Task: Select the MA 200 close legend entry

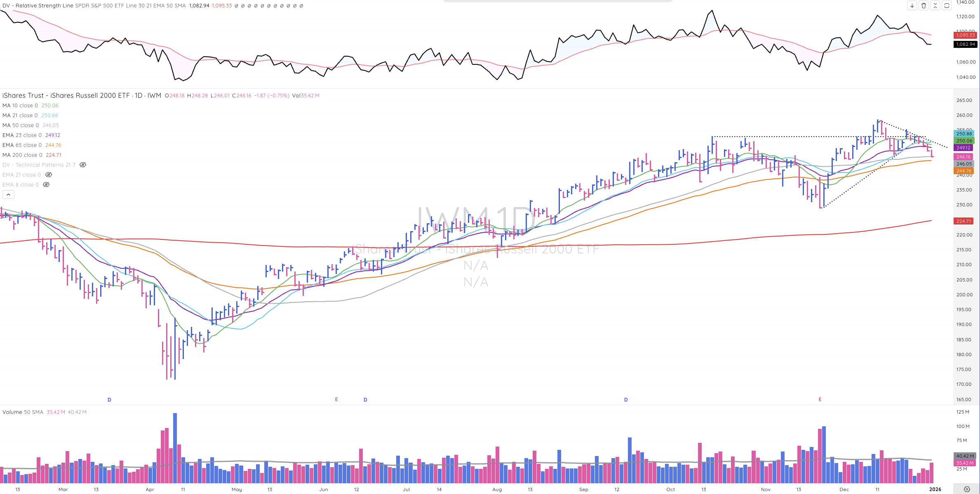Action: tap(22, 155)
